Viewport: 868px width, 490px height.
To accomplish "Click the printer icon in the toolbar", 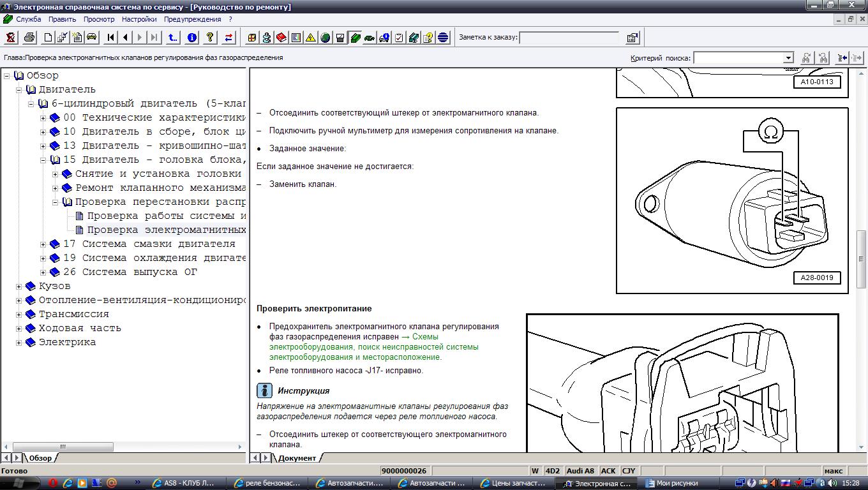I will click(29, 38).
